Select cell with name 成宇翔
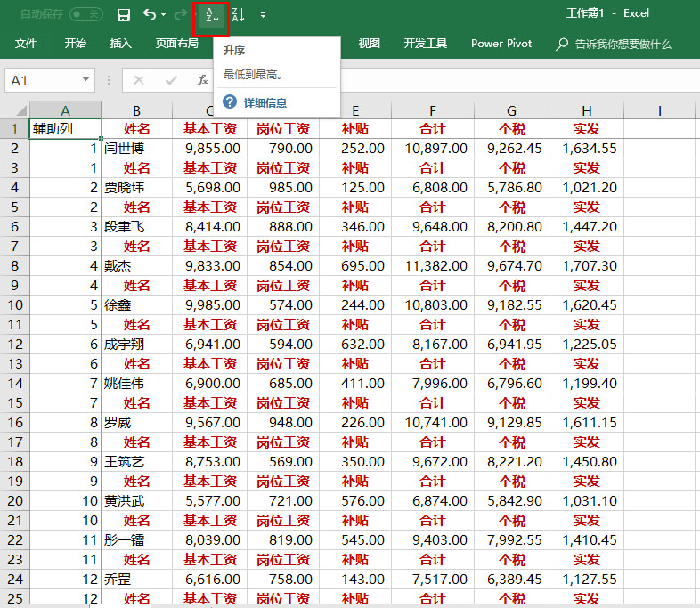Image resolution: width=700 pixels, height=608 pixels. [136, 345]
